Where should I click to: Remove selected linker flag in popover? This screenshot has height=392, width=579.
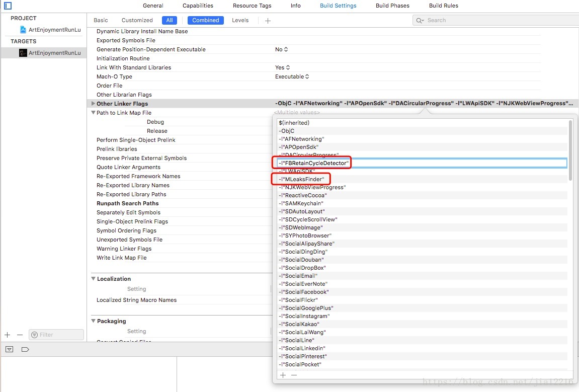tap(294, 375)
